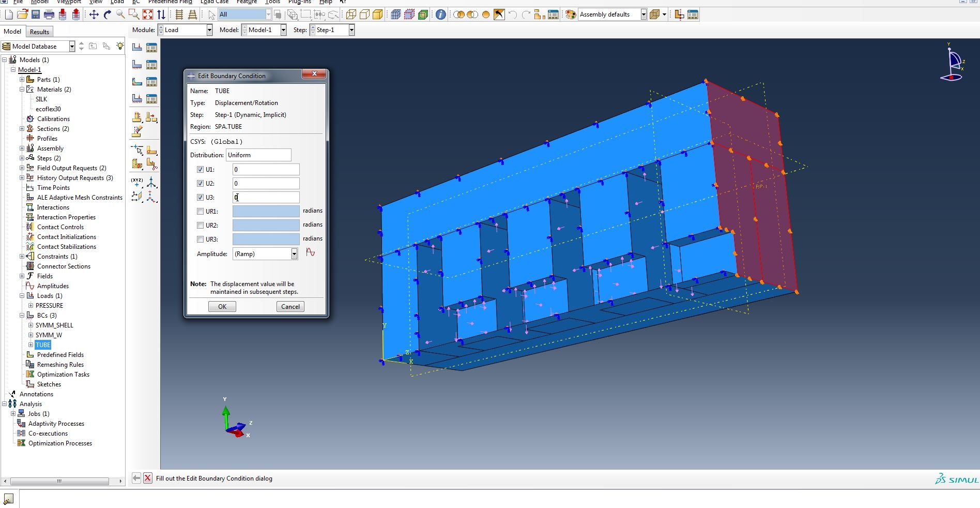
Task: Click the U2 value input field
Action: 266,184
